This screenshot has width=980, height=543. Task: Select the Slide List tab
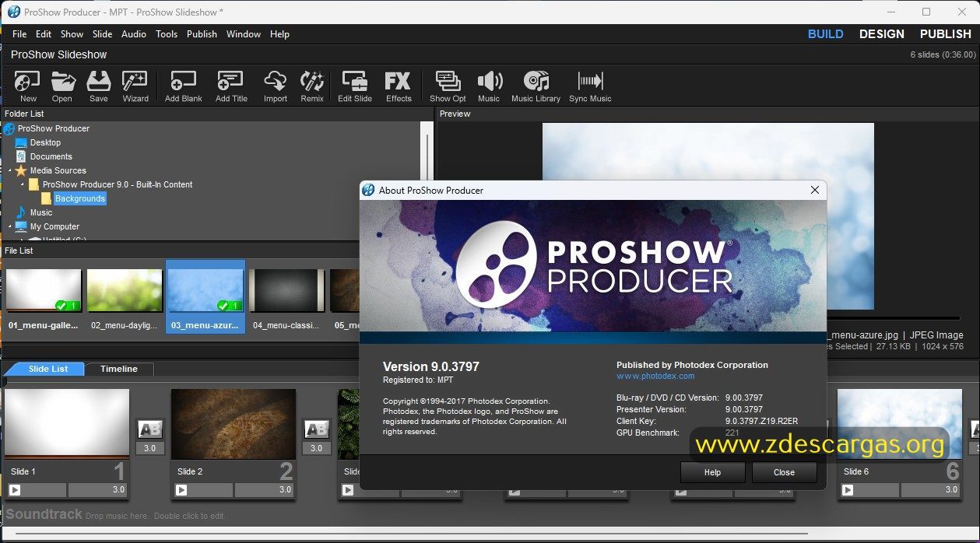47,369
